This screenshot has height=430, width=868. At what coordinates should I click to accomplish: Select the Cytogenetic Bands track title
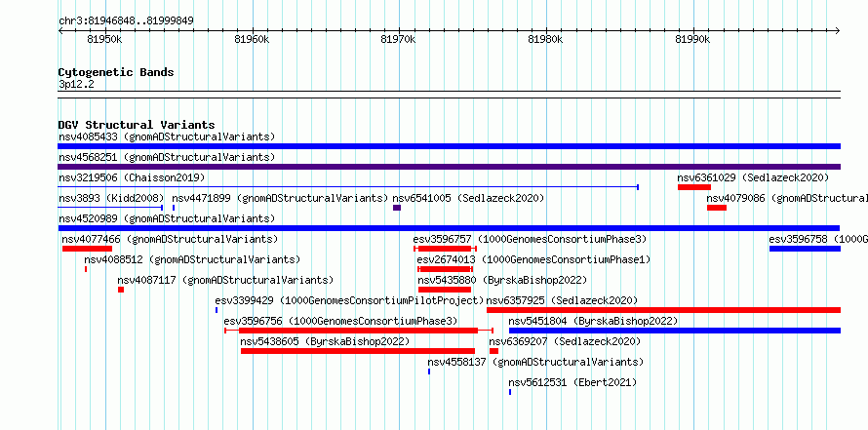116,72
